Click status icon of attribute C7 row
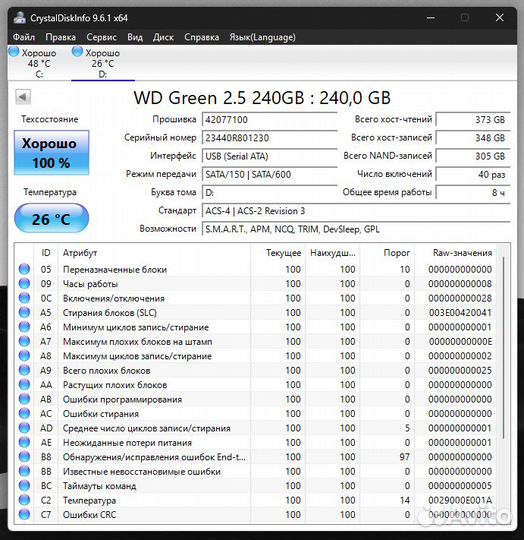This screenshot has width=524, height=540. 24,515
